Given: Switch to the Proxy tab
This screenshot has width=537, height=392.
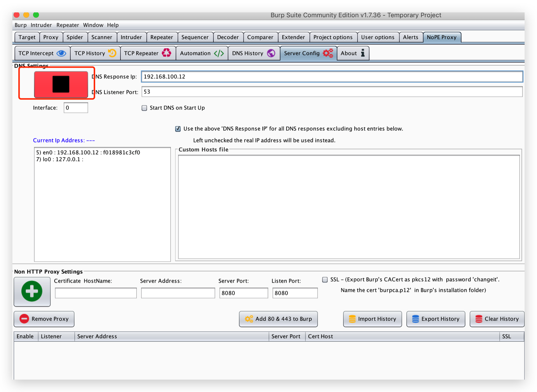Looking at the screenshot, I should coord(51,37).
